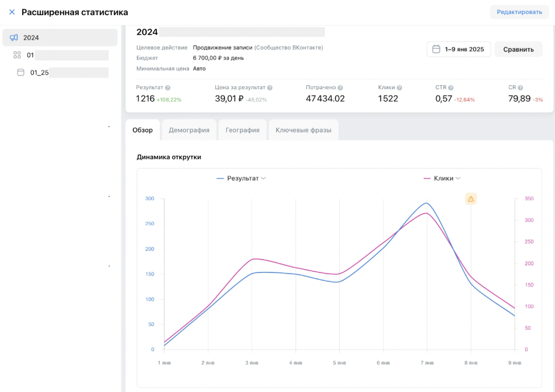Click the megaphone campaign icon for 2024
The height and width of the screenshot is (392, 555).
pyautogui.click(x=14, y=38)
